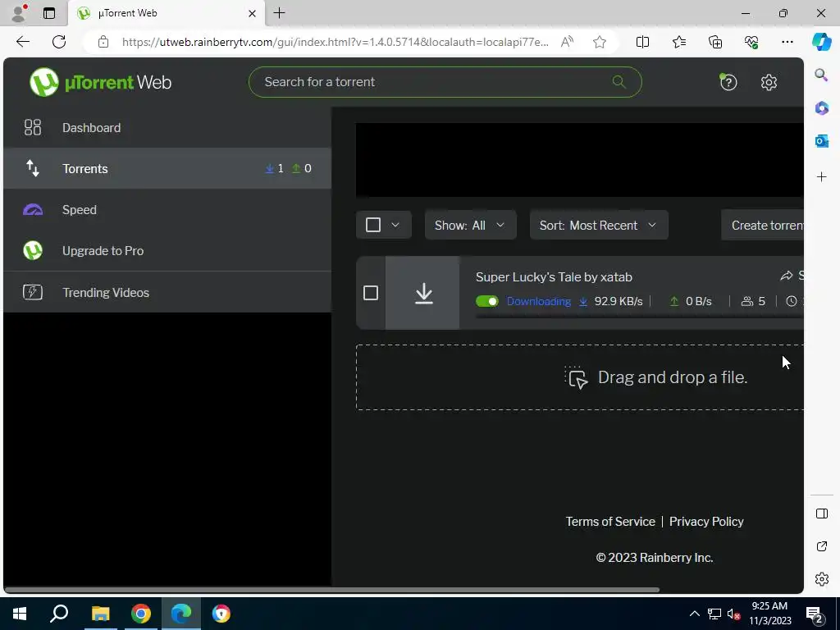
Task: Open Upgrade to Pro sidebar item
Action: [x=167, y=251]
